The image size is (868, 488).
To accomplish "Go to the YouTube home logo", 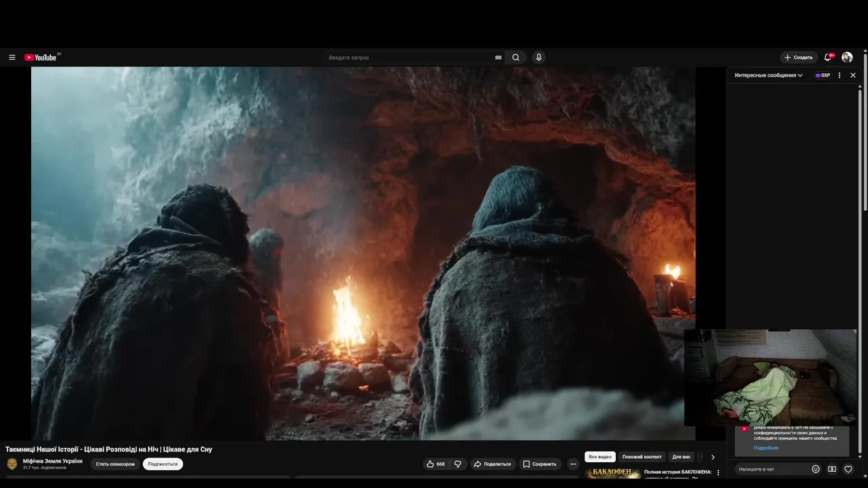I will (42, 58).
